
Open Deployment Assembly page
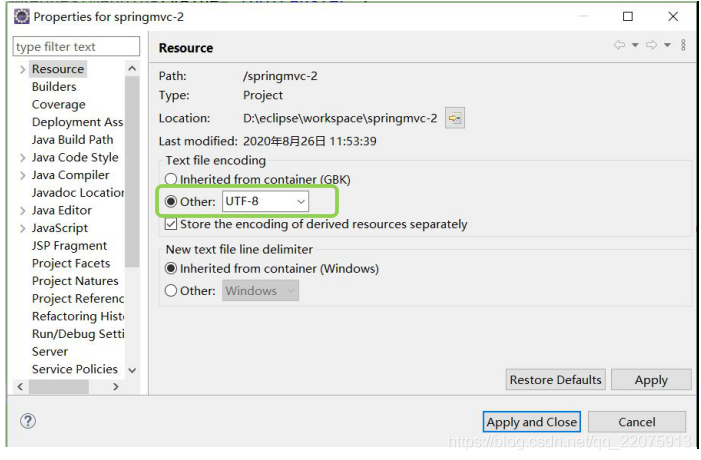(x=77, y=122)
